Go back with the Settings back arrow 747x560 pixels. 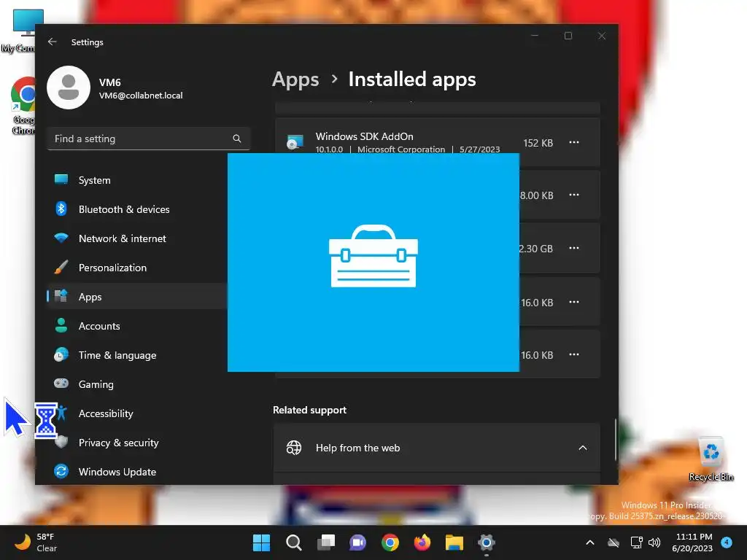click(53, 42)
